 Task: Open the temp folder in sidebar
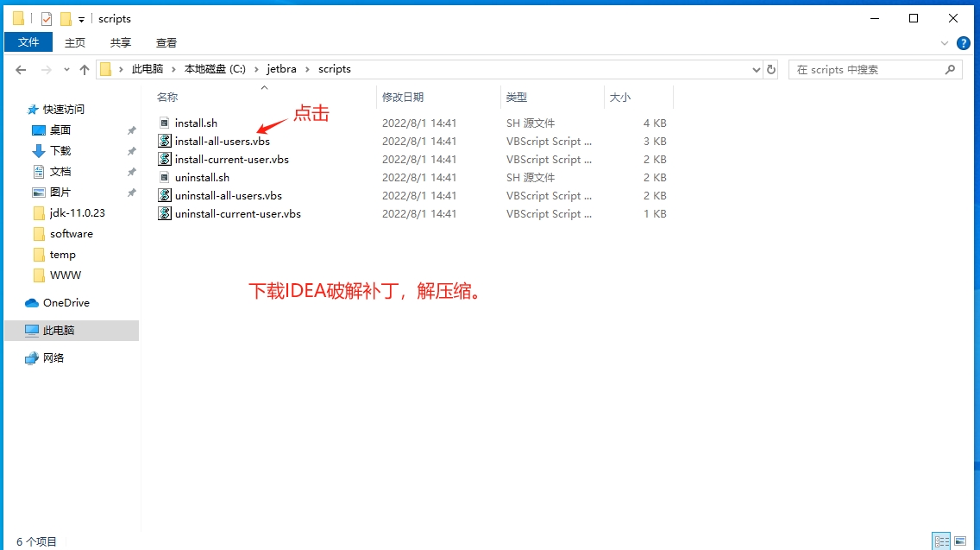[x=62, y=255]
